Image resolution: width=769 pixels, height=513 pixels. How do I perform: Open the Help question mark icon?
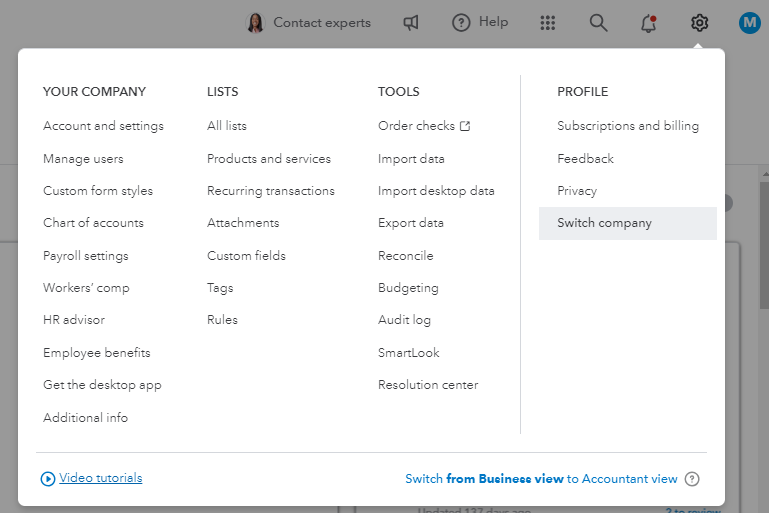click(461, 22)
